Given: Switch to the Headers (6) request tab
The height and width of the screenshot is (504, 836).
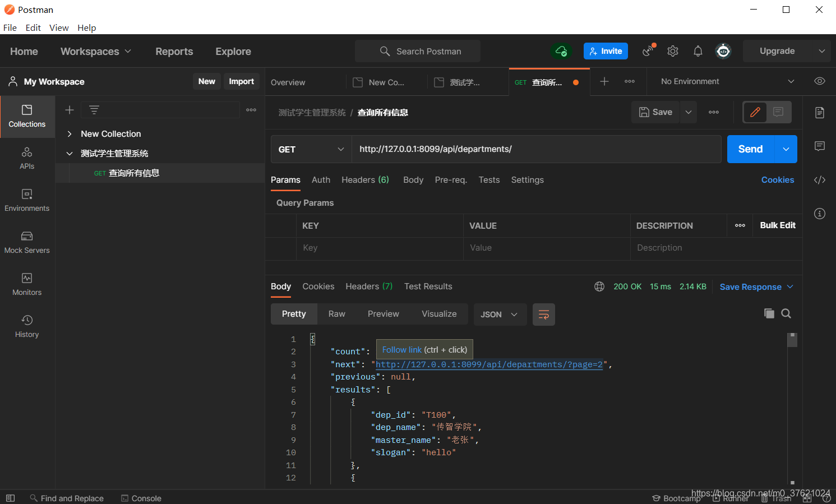Looking at the screenshot, I should (x=365, y=180).
